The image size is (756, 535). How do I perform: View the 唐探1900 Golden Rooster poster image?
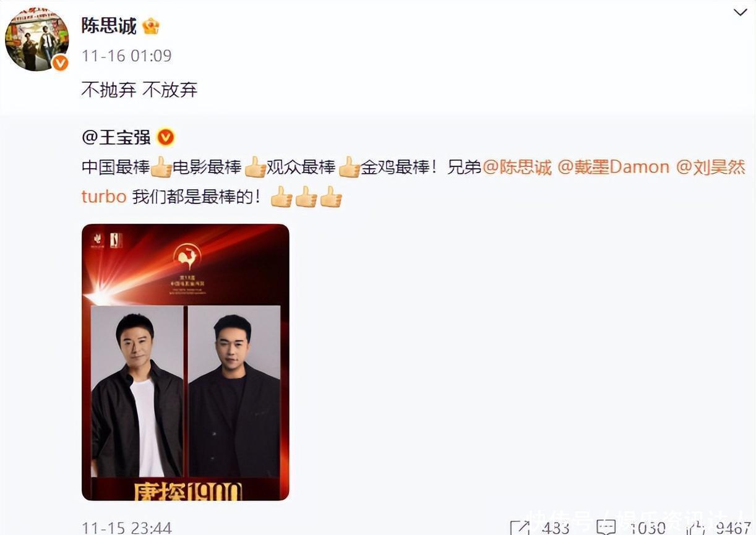(x=186, y=362)
